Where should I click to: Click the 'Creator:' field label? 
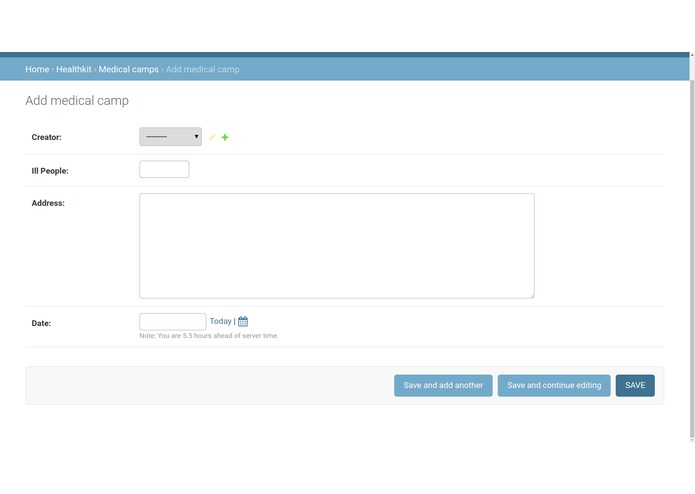(47, 137)
